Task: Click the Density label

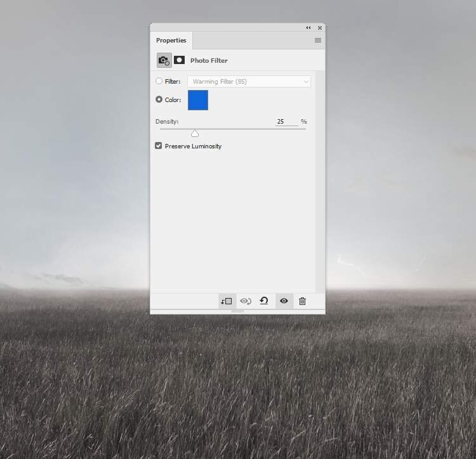Action: click(167, 122)
